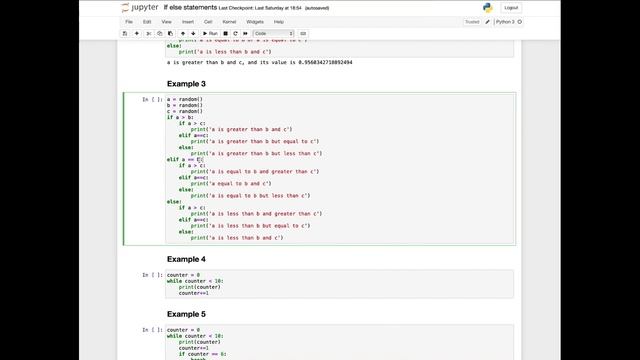Click the Last Checkpoint text
Viewport: 640px width, 360px height.
(x=260, y=8)
